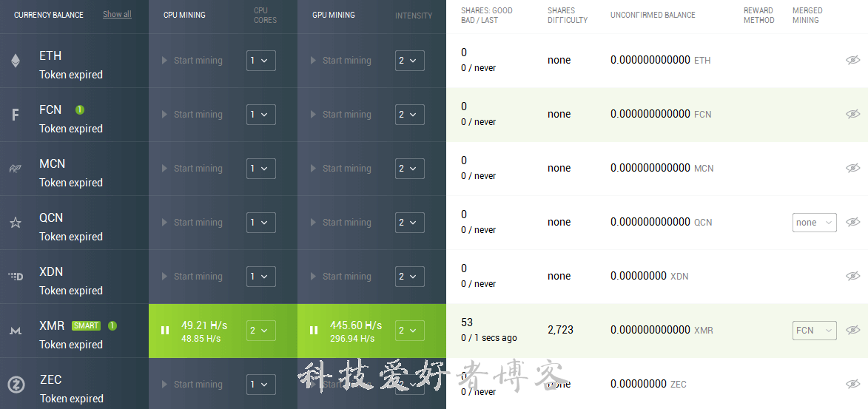Click ETH Token expired status text
Viewport: 868px width, 409px height.
(71, 75)
